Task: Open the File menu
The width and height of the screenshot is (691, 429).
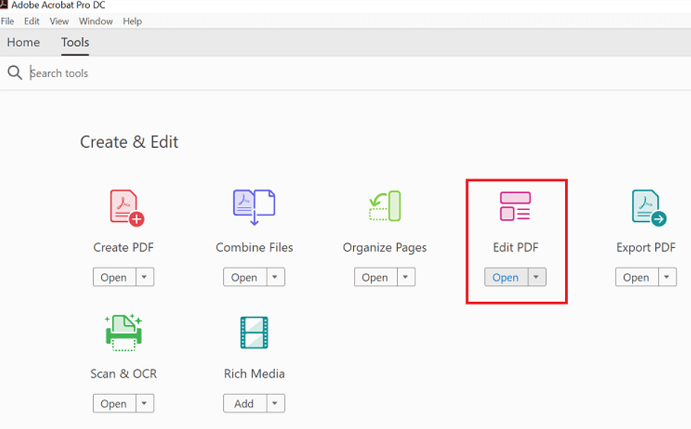Action: 7,21
